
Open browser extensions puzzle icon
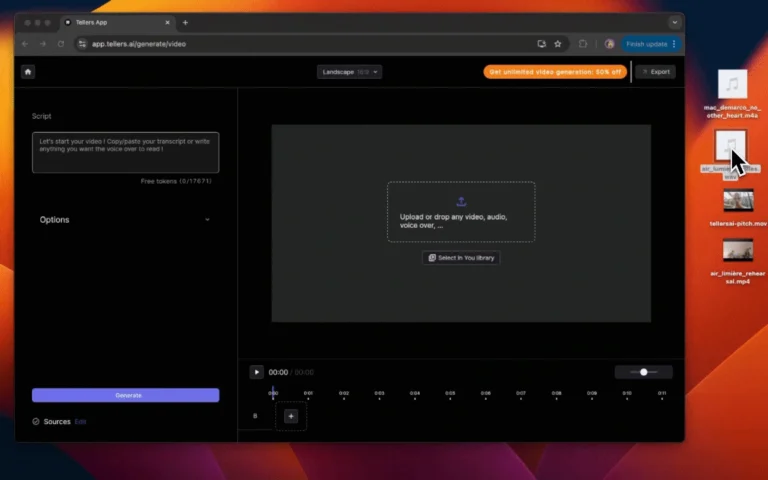tap(583, 44)
